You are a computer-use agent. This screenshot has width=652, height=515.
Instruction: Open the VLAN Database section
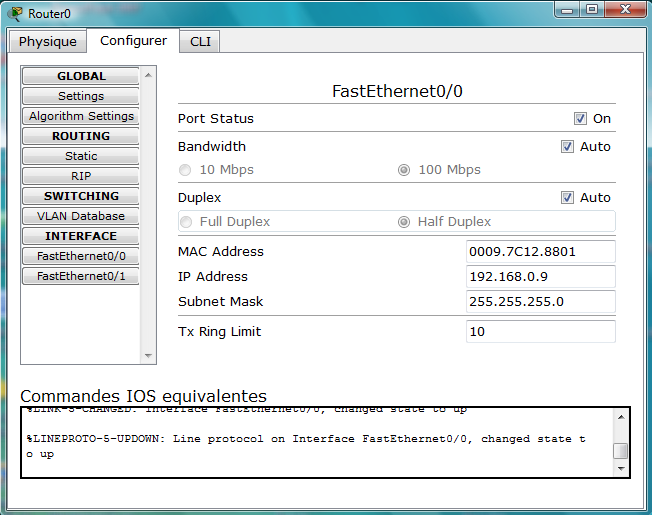pyautogui.click(x=81, y=216)
